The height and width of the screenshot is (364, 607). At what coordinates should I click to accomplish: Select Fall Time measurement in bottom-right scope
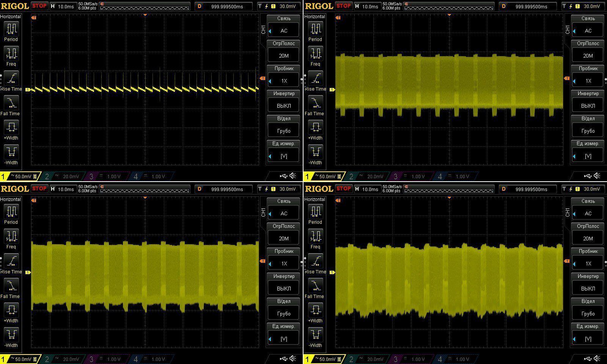pos(315,286)
